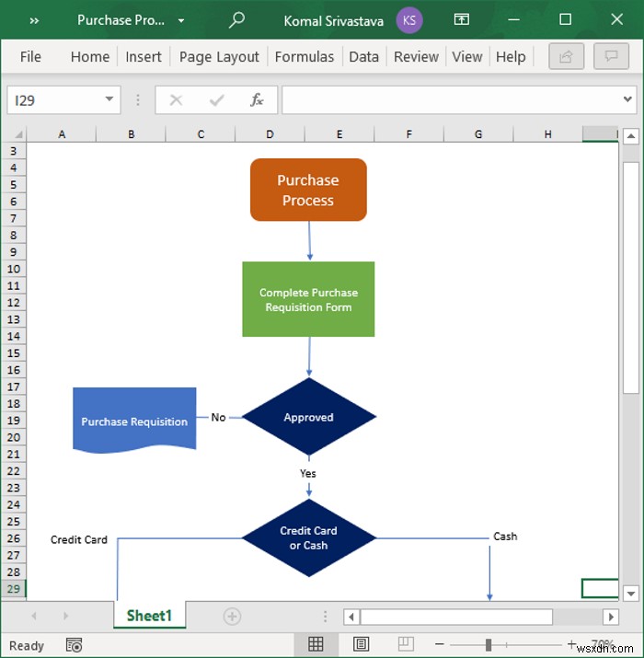Screen dimensions: 644x658
Task: Click the next sheet navigation arrow
Action: tap(65, 616)
